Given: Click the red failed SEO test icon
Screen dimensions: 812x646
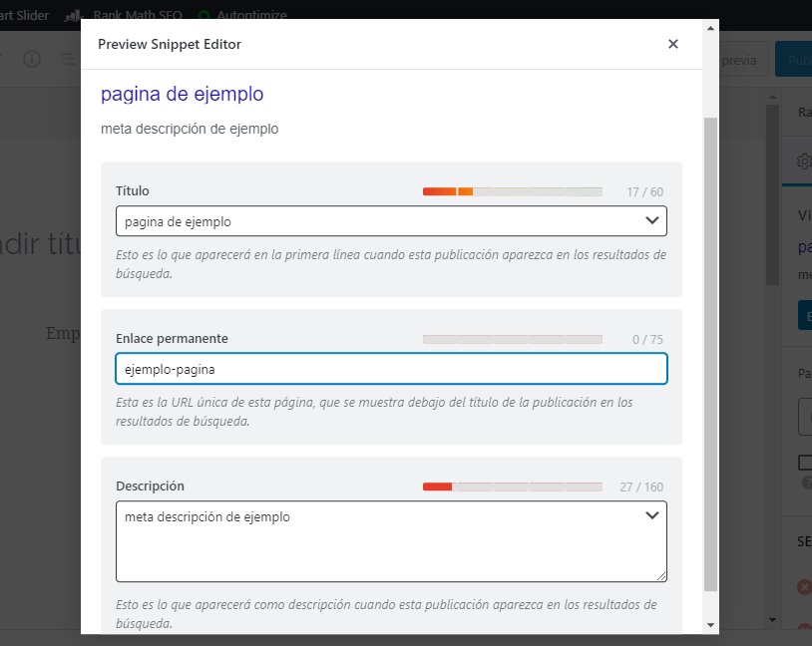Looking at the screenshot, I should pyautogui.click(x=804, y=588).
